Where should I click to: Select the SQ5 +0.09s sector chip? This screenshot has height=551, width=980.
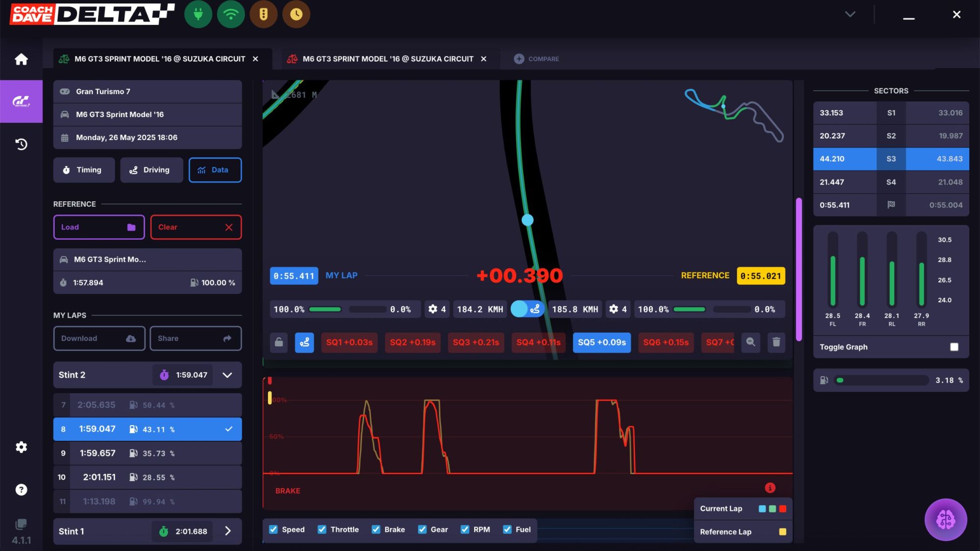coord(601,342)
